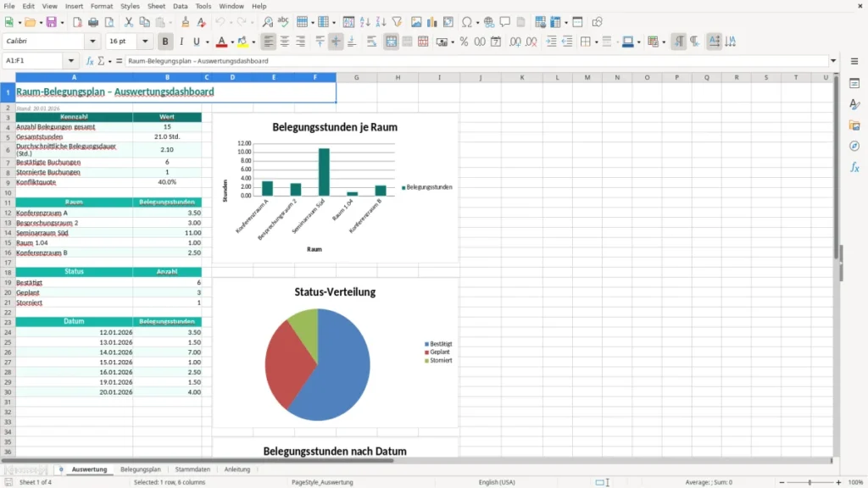Print the spreadsheet via printer icon
Screen dimensions: 868x488
coord(93,22)
